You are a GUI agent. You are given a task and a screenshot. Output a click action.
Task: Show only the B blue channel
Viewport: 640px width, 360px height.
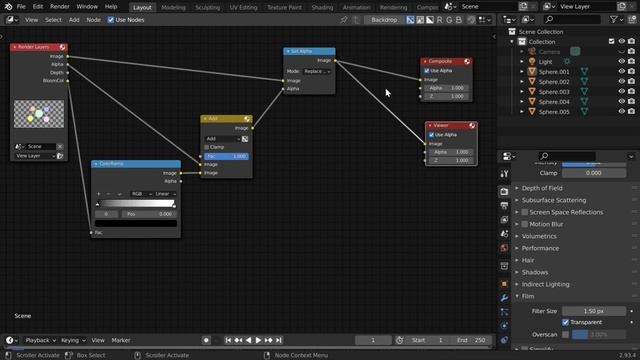[x=459, y=20]
